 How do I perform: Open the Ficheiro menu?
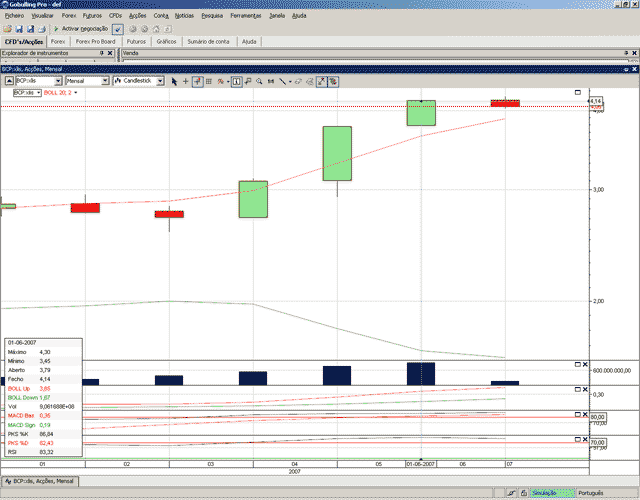(x=14, y=16)
